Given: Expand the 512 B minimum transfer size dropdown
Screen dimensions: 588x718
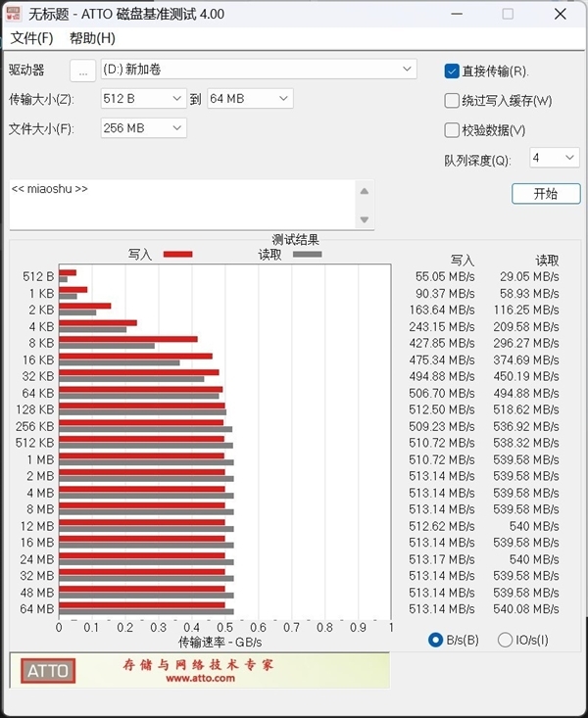Looking at the screenshot, I should (143, 98).
